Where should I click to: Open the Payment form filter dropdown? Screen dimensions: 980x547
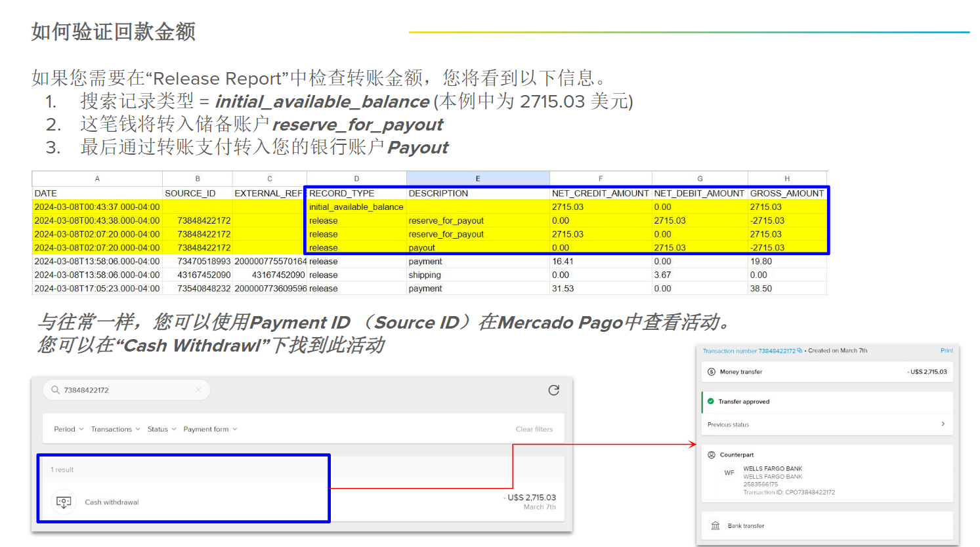210,429
